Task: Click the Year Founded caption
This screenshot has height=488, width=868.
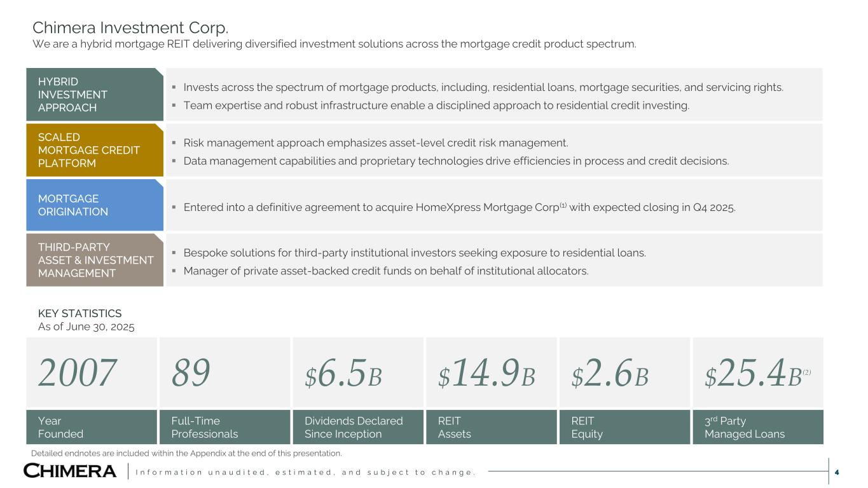Action: 60,428
